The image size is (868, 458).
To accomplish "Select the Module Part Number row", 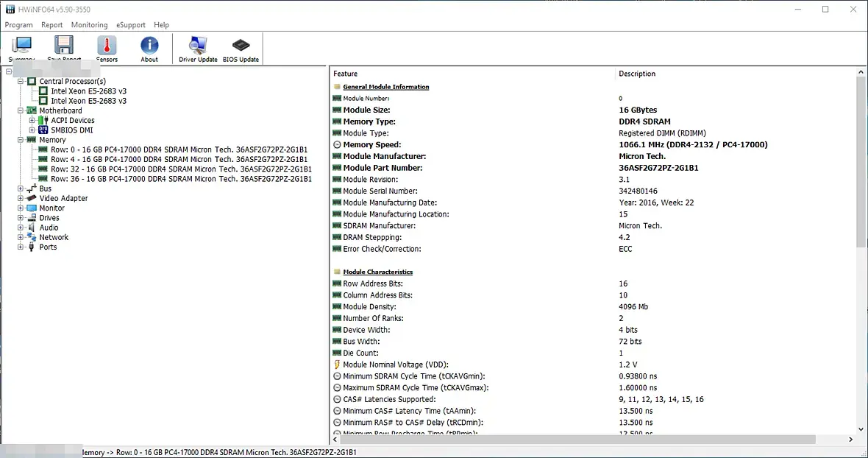I will pyautogui.click(x=594, y=168).
